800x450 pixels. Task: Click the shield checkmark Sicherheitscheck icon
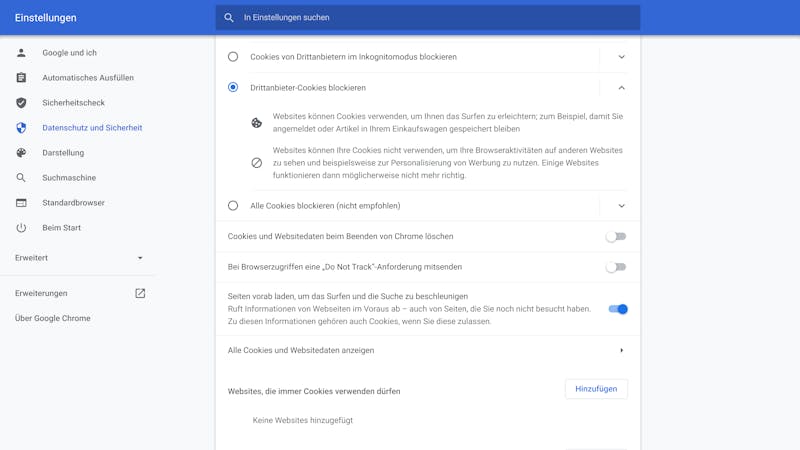pyautogui.click(x=21, y=103)
